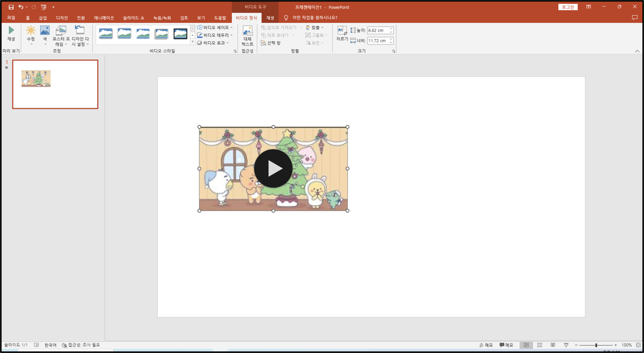The width and height of the screenshot is (644, 353).
Task: Click the 로그인 button
Action: click(568, 7)
